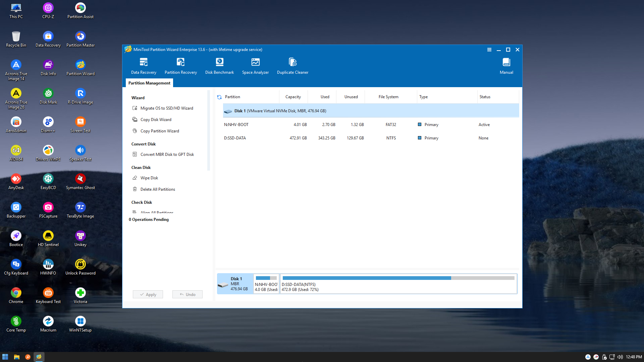Open Chrome desktop shortcut
This screenshot has height=362, width=644.
pyautogui.click(x=16, y=296)
